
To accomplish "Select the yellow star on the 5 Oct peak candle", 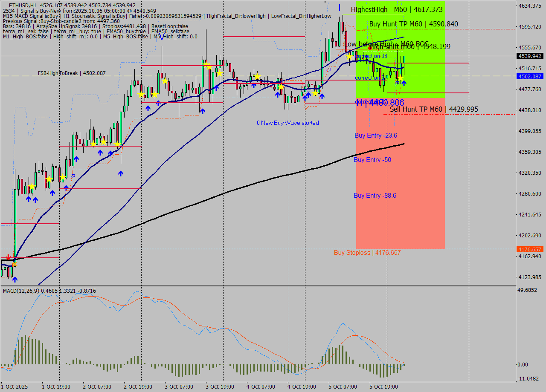I will pyautogui.click(x=349, y=57).
